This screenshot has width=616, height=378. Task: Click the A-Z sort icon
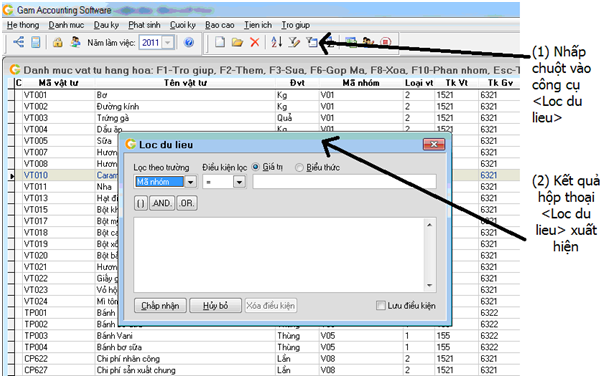276,42
